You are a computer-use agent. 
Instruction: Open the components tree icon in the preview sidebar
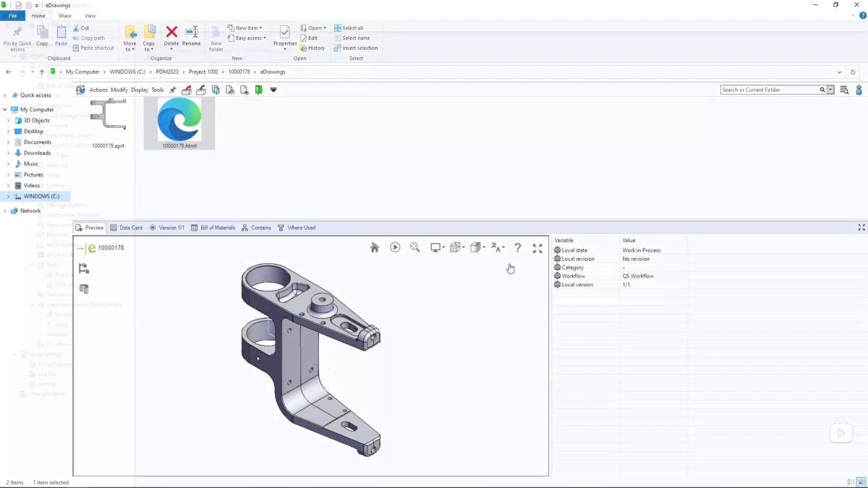(84, 269)
